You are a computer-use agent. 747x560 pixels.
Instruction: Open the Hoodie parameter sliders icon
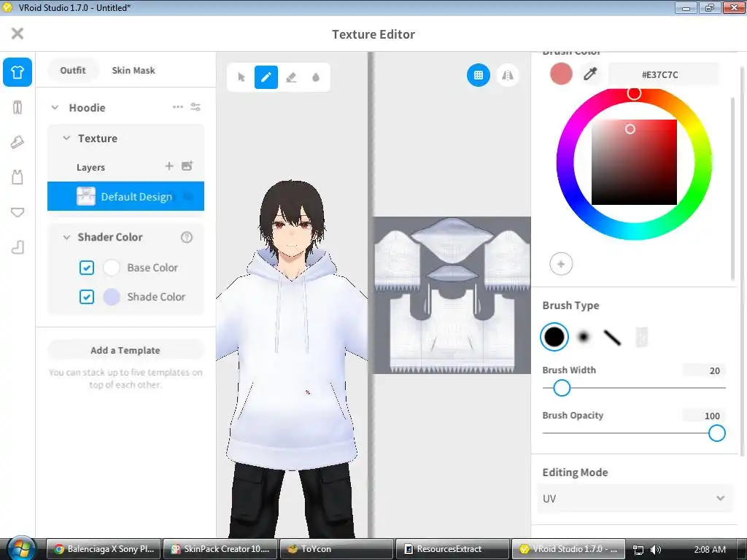click(196, 107)
